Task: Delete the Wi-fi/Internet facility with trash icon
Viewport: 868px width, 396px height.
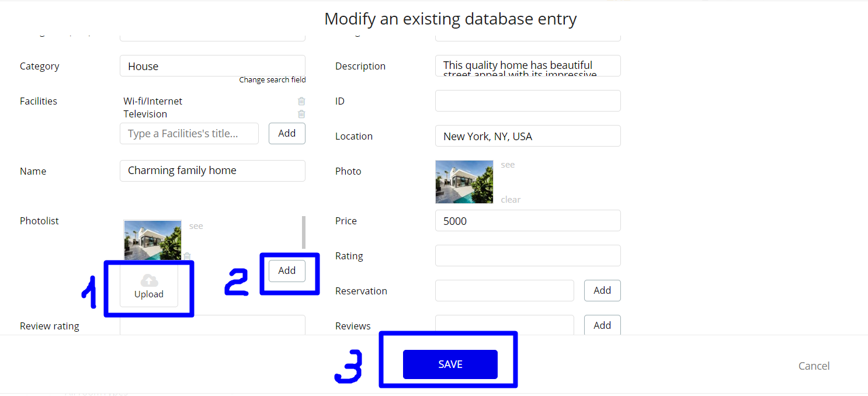Action: [301, 101]
